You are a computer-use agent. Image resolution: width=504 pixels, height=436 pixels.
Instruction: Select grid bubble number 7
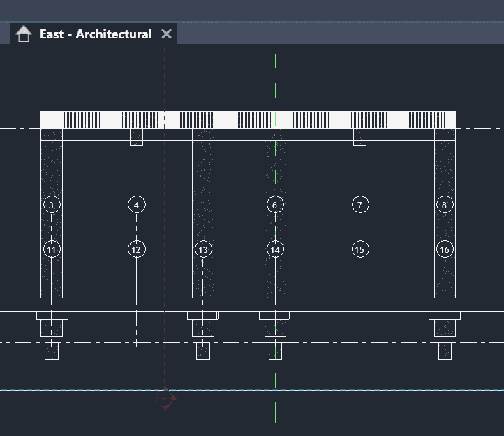click(360, 205)
